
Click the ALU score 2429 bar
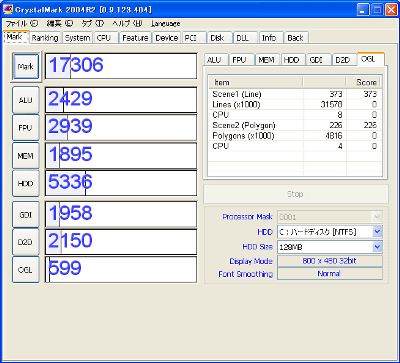click(x=121, y=100)
